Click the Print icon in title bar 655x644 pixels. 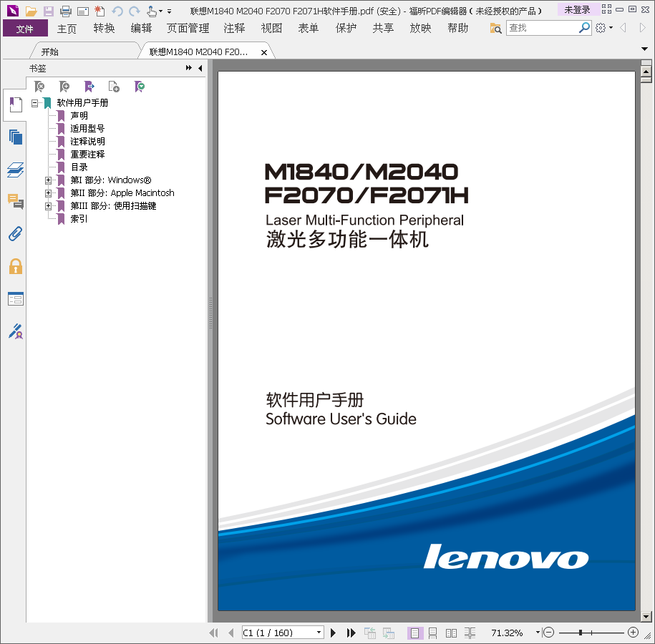click(66, 11)
